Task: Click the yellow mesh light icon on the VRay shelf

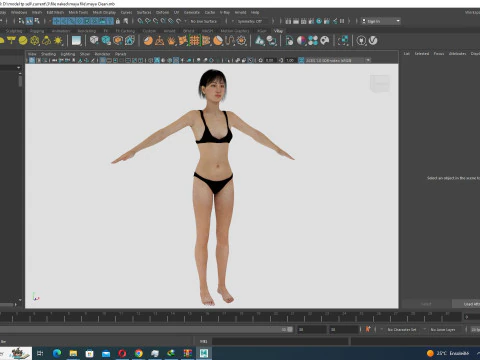Action: tap(35, 41)
